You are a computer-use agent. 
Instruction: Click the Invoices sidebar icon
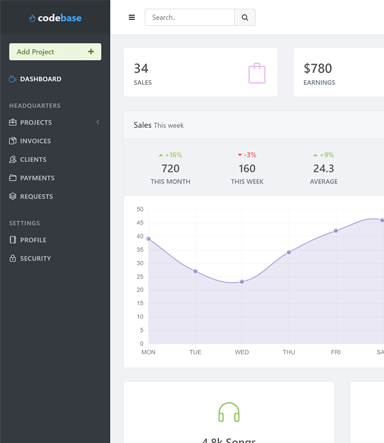click(13, 141)
